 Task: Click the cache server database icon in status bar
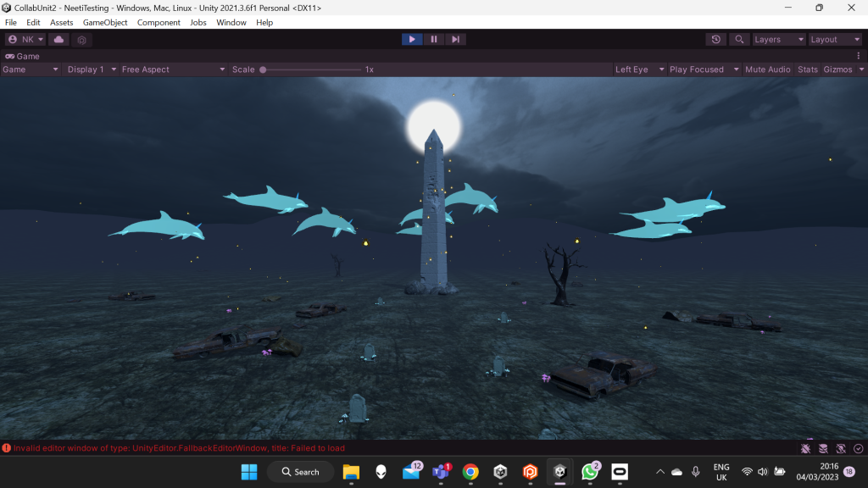pos(823,448)
